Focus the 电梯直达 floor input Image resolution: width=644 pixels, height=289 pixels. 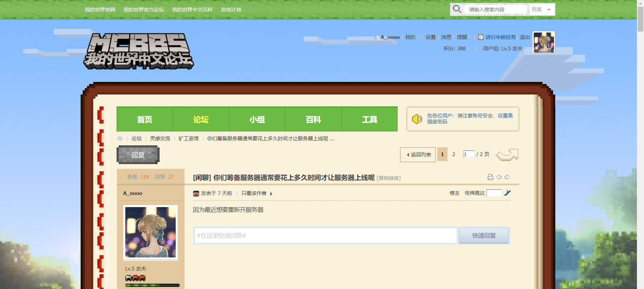pos(494,193)
